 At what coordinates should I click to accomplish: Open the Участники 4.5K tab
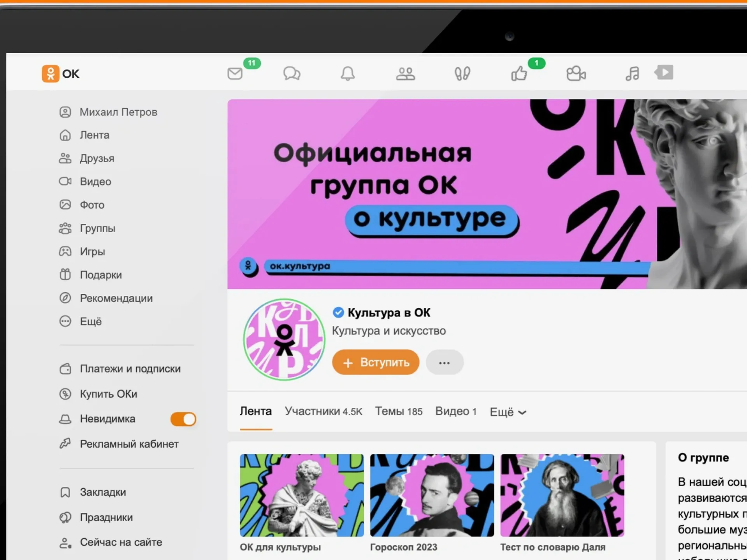323,411
